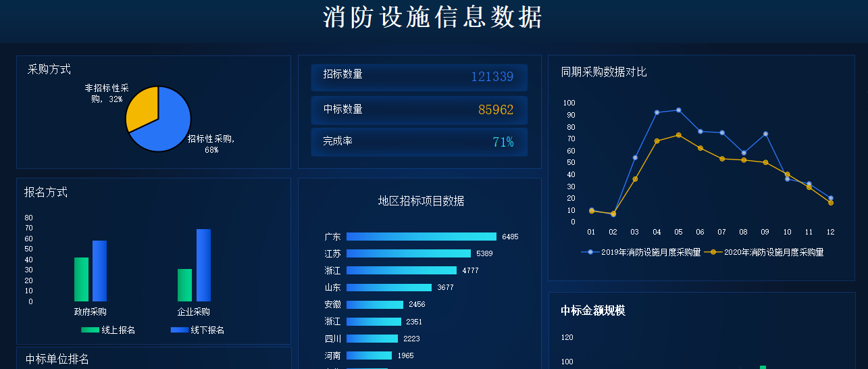Click the 广东 bar showing 6485
The height and width of the screenshot is (369, 868).
click(x=421, y=237)
